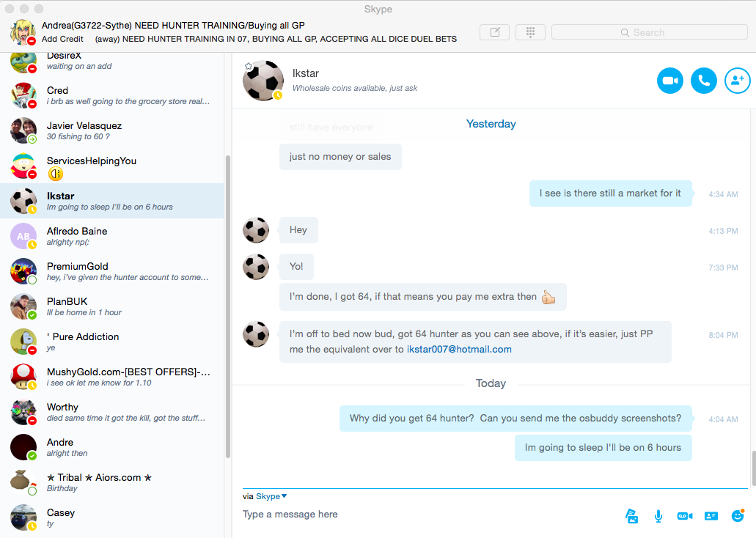This screenshot has height=538, width=756.
Task: Click "Im going to sleep" sent message bubble
Action: click(x=603, y=447)
